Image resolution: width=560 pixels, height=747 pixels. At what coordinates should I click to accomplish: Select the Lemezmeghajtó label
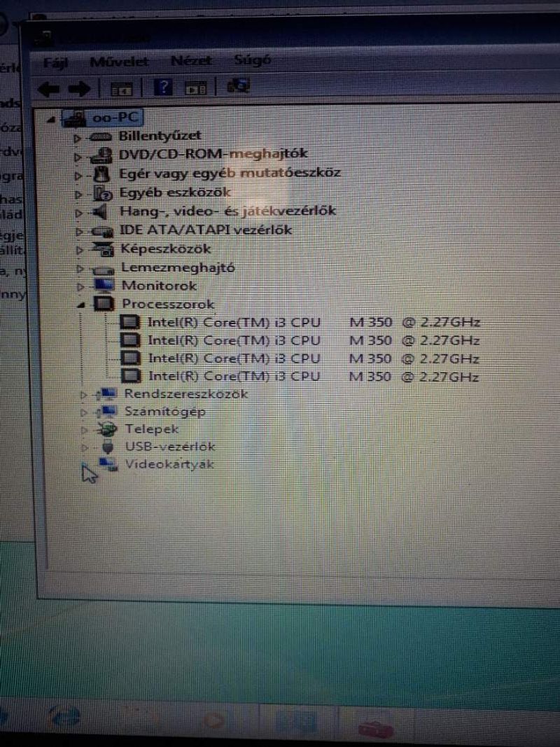point(178,267)
